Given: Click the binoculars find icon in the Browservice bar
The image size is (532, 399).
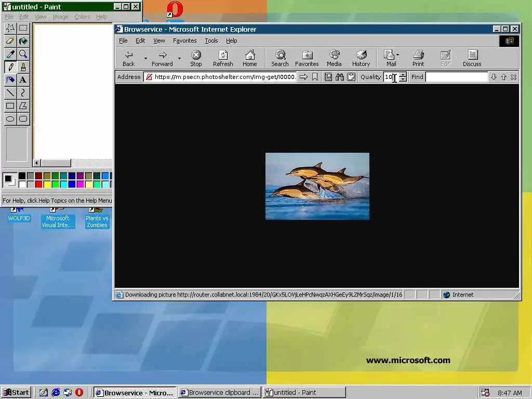Looking at the screenshot, I should (x=340, y=77).
